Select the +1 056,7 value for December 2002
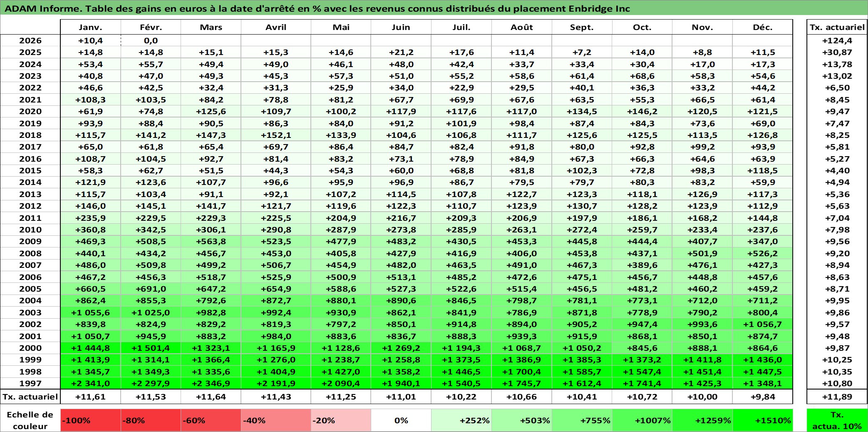 [763, 324]
